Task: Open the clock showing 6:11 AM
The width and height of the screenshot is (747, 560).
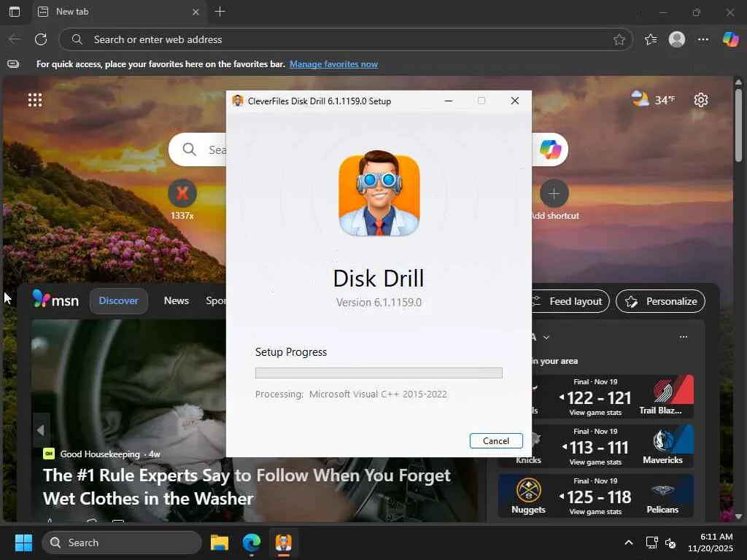Action: 709,542
